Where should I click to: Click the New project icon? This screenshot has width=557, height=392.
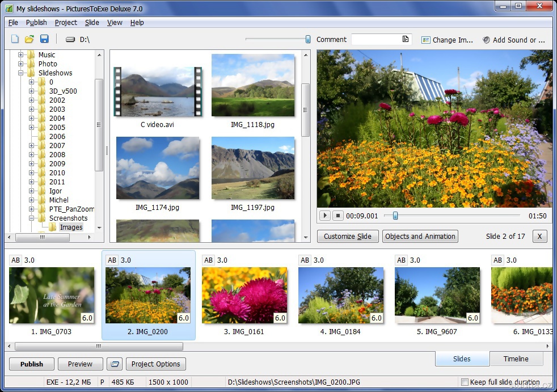(x=15, y=39)
